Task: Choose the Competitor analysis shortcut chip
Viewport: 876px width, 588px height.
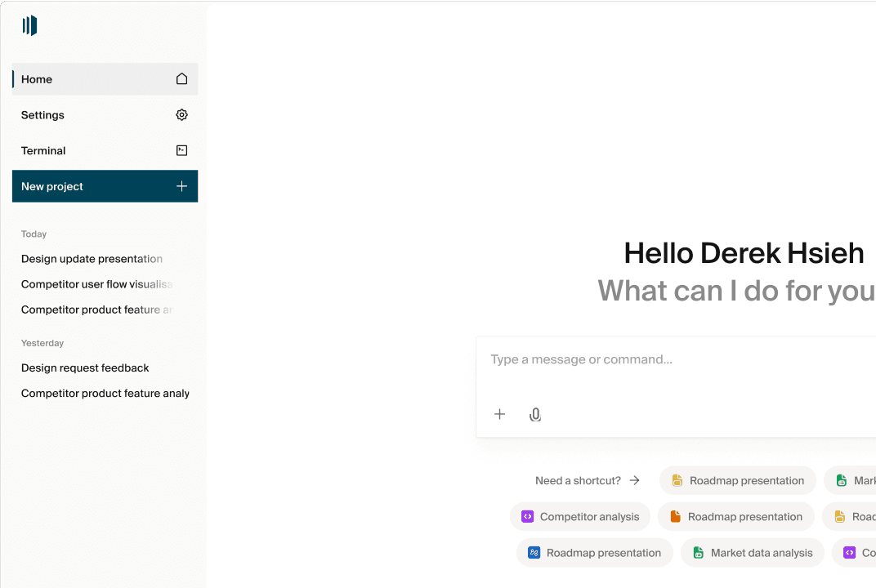Action: pyautogui.click(x=580, y=516)
